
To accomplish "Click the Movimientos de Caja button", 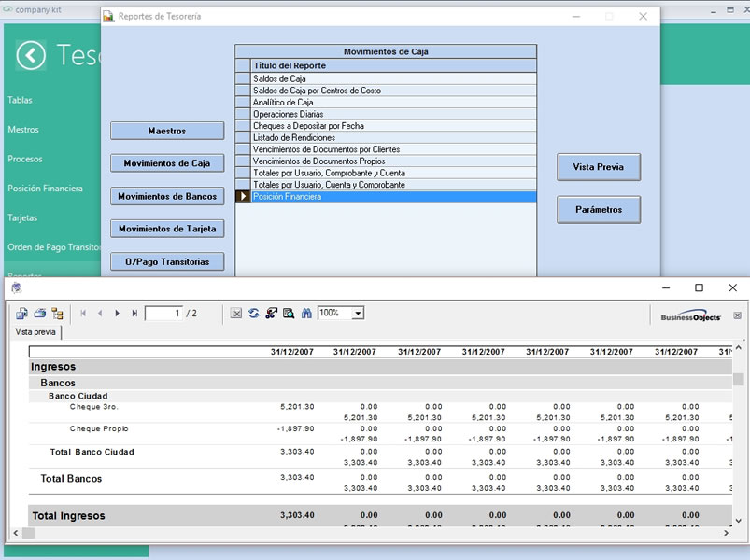I will (x=167, y=163).
